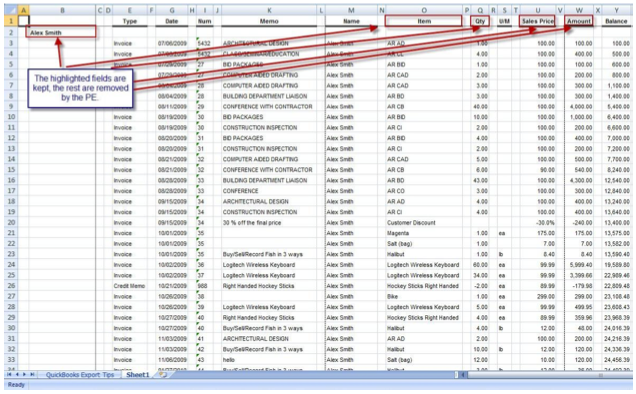Select the column K header
The image size is (636, 394).
[x=269, y=10]
